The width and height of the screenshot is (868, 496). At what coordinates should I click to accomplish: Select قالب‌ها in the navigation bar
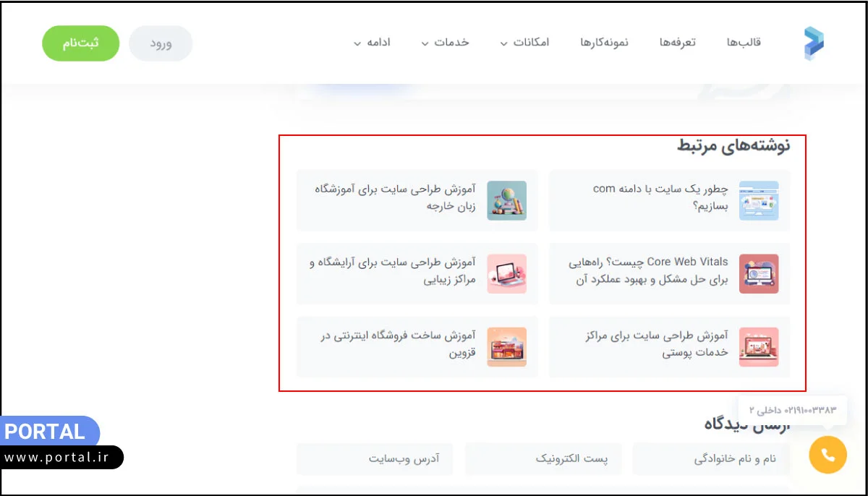[x=742, y=43]
